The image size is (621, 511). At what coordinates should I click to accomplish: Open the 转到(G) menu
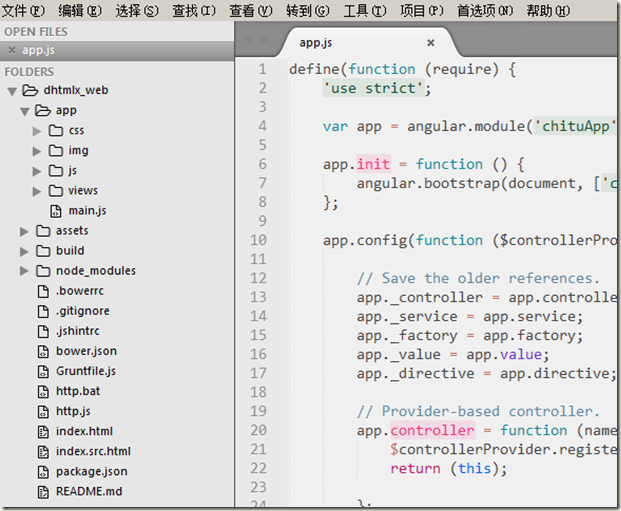(308, 11)
